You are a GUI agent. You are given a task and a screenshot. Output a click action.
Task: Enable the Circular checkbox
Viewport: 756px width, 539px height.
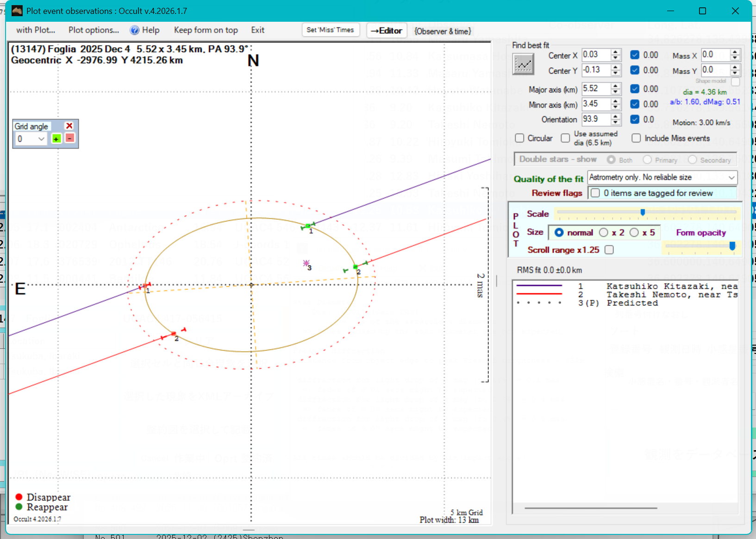point(519,138)
